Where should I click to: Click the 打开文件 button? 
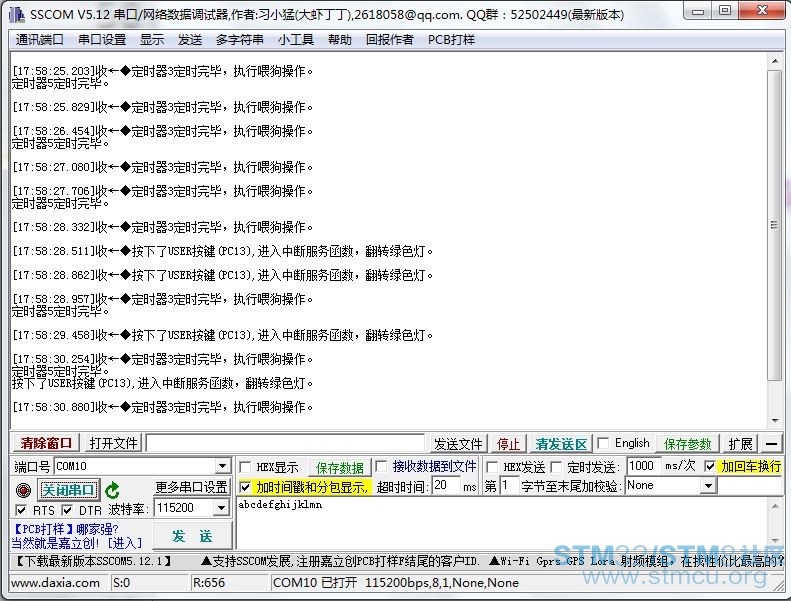click(113, 443)
